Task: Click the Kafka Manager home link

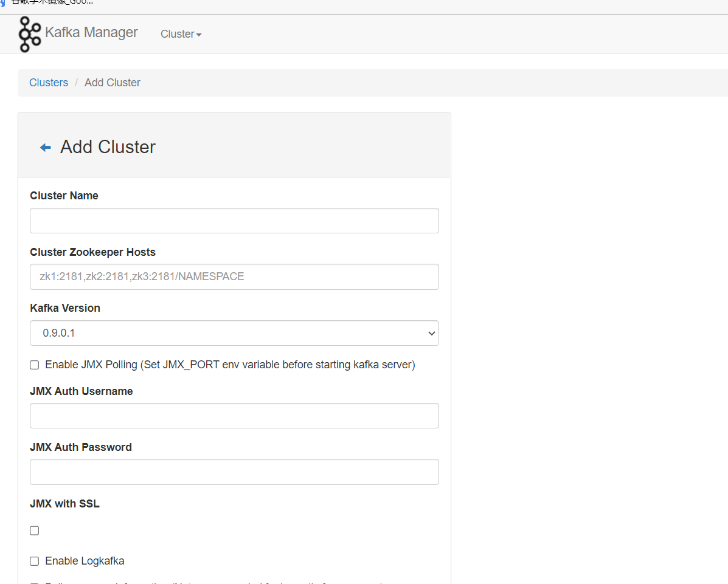Action: click(x=91, y=33)
